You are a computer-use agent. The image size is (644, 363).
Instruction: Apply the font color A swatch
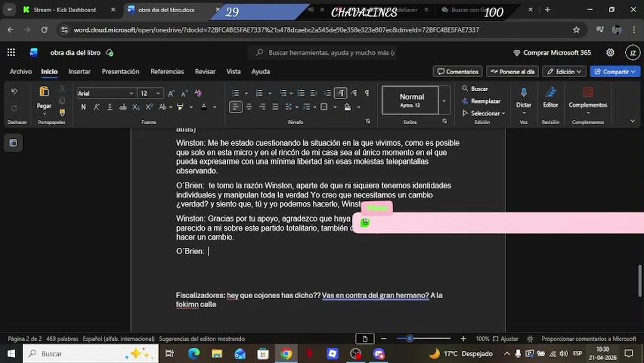click(204, 107)
